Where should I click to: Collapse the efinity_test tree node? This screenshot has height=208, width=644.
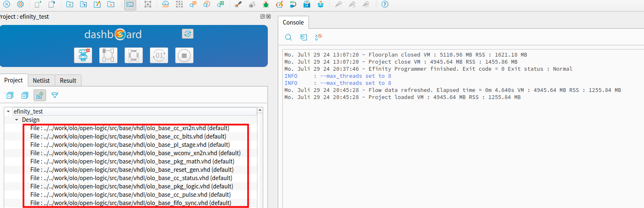point(8,111)
